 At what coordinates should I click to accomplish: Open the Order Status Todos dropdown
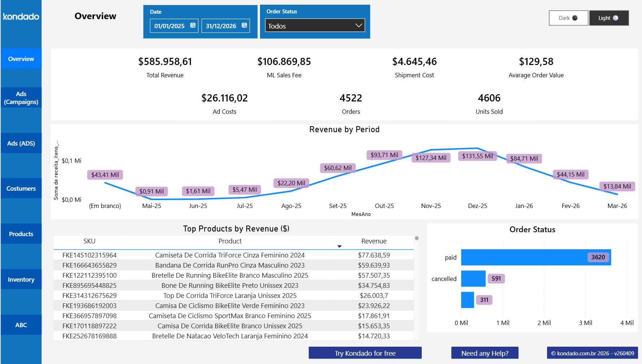coord(314,26)
